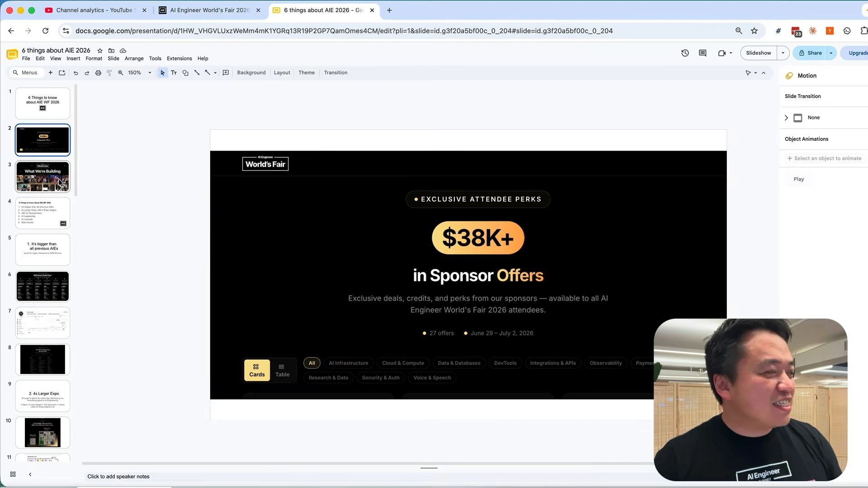The image size is (868, 488).
Task: Open the line tool dropdown arrow
Action: tap(215, 73)
